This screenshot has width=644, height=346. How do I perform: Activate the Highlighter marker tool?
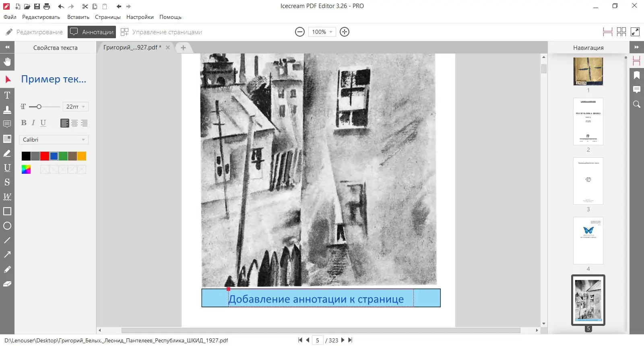pyautogui.click(x=7, y=153)
